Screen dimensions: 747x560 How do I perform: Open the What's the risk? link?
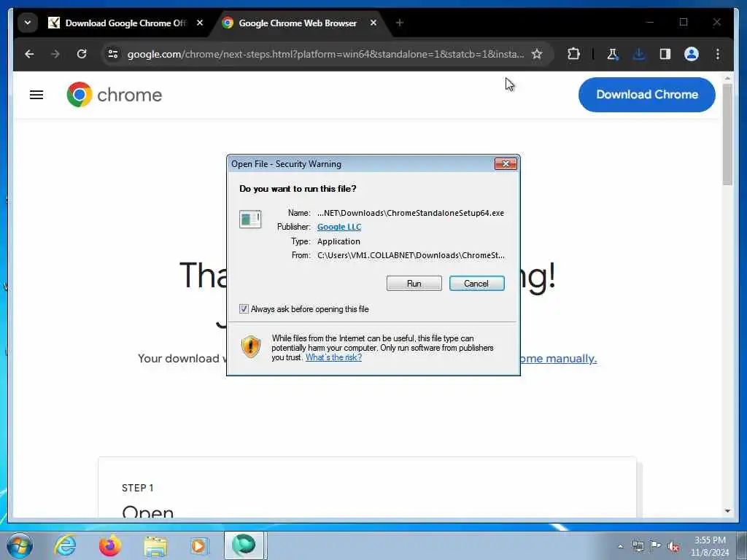(x=333, y=357)
